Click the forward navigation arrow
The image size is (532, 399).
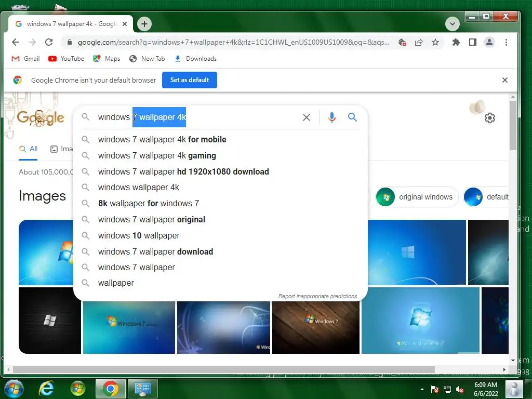[x=32, y=42]
